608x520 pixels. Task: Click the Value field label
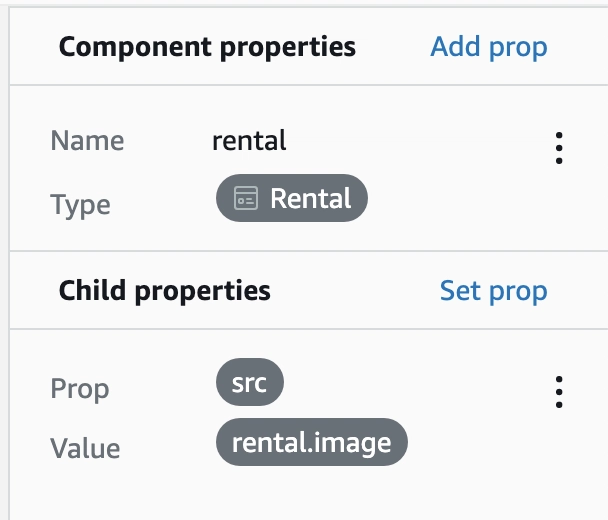coord(85,448)
